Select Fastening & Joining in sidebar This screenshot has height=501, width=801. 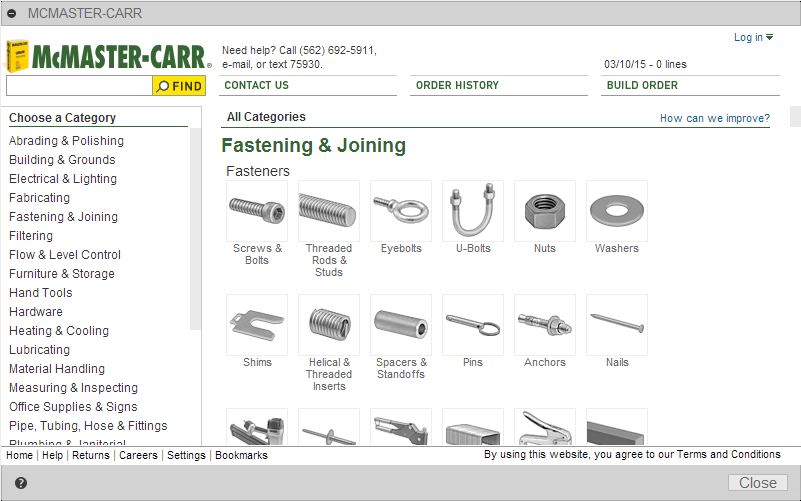click(63, 217)
